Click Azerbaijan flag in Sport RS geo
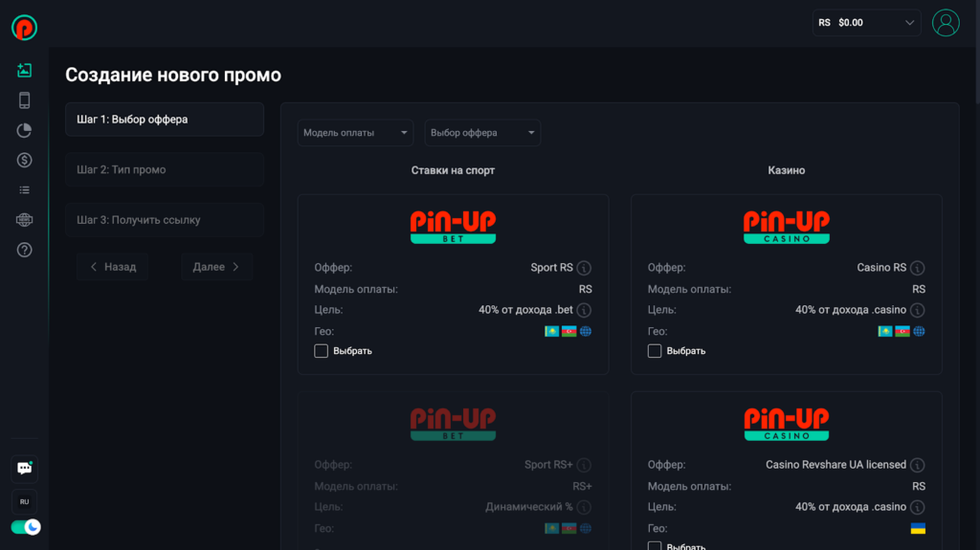 click(x=568, y=331)
